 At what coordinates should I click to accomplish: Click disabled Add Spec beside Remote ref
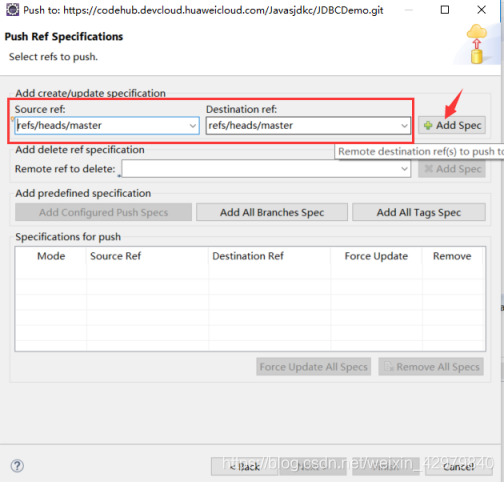[x=452, y=169]
